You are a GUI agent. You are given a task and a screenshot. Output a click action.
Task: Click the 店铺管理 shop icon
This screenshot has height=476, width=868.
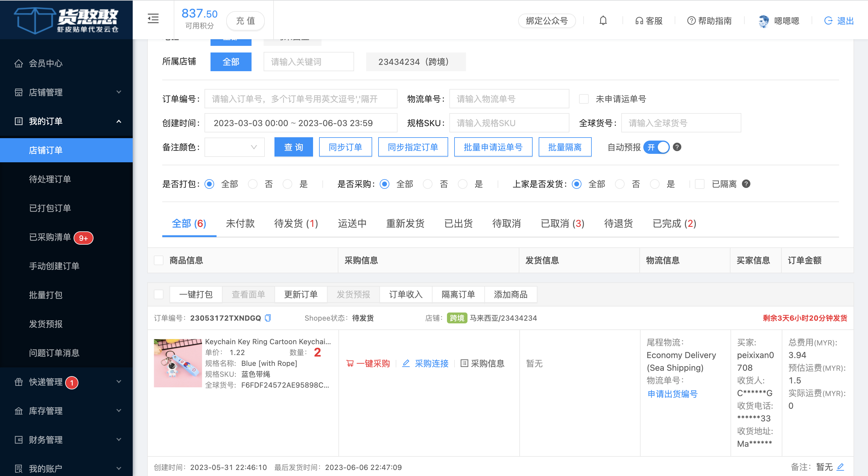click(19, 92)
